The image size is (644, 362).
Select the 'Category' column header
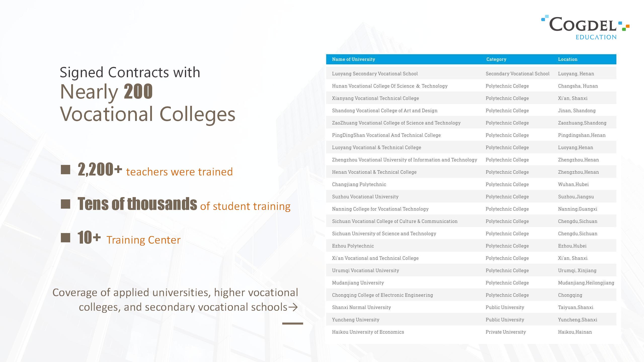(x=496, y=59)
